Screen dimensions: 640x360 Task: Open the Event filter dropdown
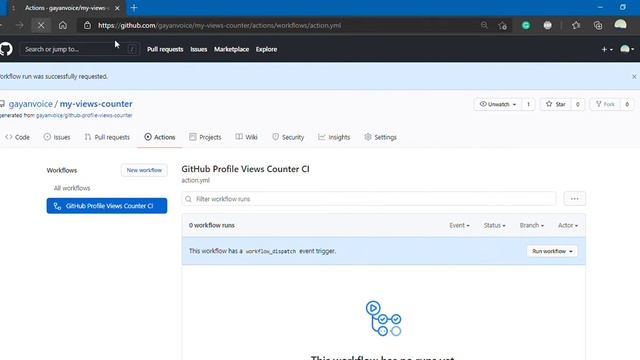[x=459, y=225]
